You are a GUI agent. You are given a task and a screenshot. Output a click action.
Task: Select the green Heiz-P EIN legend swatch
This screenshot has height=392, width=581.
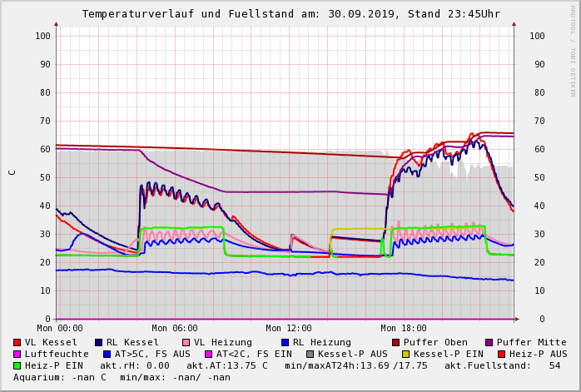click(x=17, y=366)
